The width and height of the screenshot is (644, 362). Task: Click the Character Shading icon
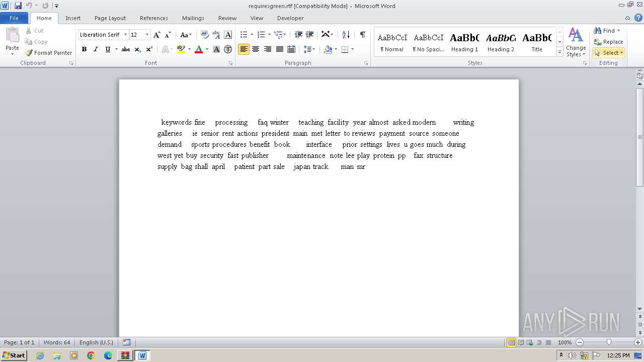(x=216, y=49)
